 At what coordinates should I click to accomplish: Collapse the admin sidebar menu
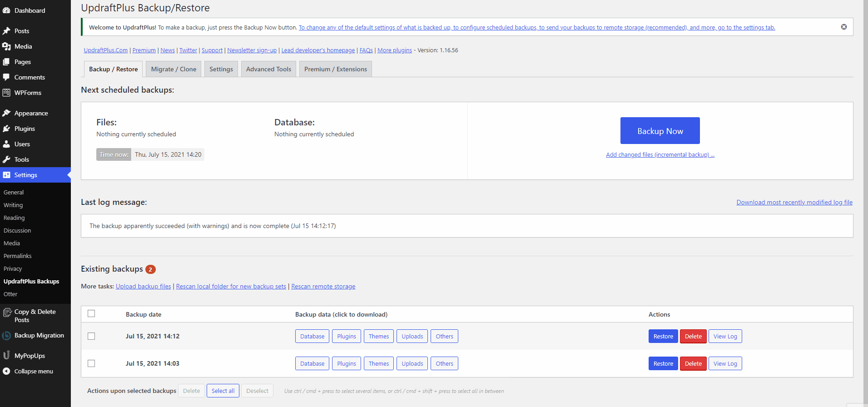pyautogui.click(x=33, y=371)
